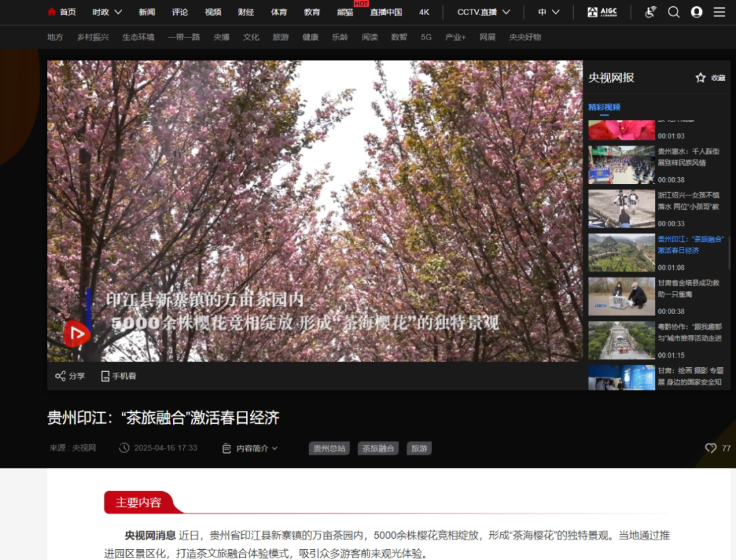Open the 浙江绍兴 girl rescue video thumbnail
Image resolution: width=736 pixels, height=560 pixels.
(x=622, y=209)
